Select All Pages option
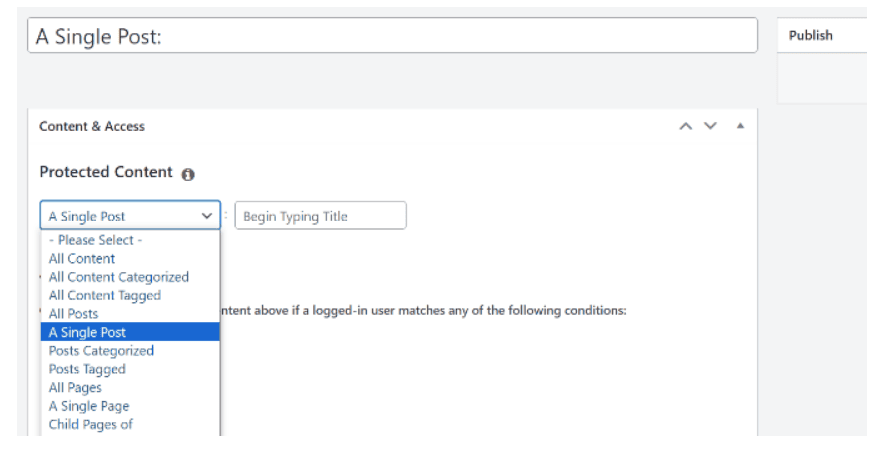This screenshot has width=883, height=454. tap(75, 387)
